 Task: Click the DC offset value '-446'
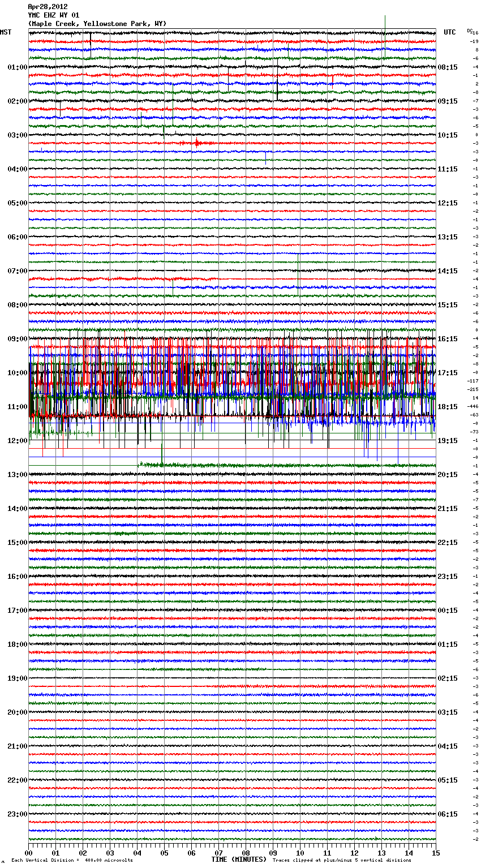click(473, 406)
